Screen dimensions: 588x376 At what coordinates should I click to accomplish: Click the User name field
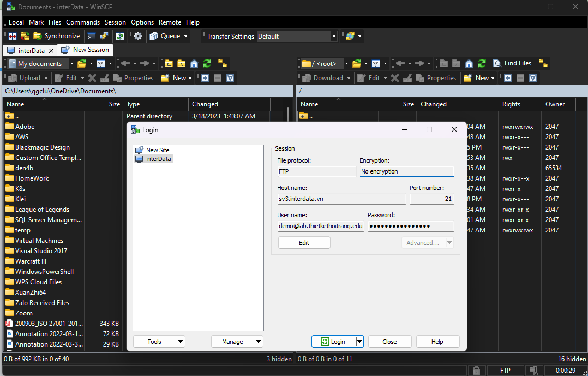pos(321,226)
